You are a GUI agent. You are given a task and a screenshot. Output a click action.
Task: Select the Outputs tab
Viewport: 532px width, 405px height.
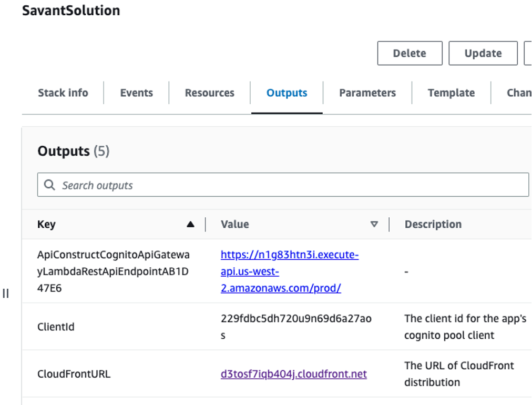287,93
